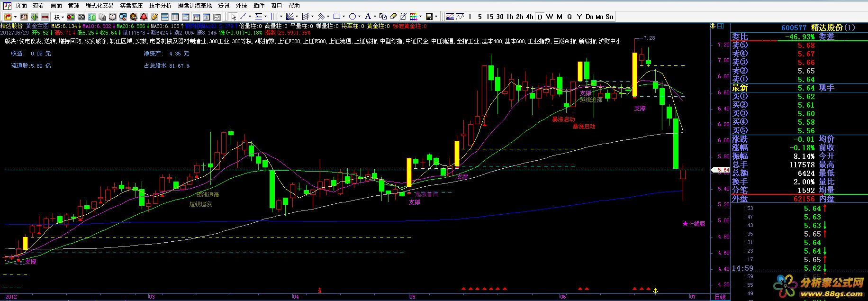The image size is (868, 301).
Task: Select the text annotation A tool
Action: [x=368, y=17]
